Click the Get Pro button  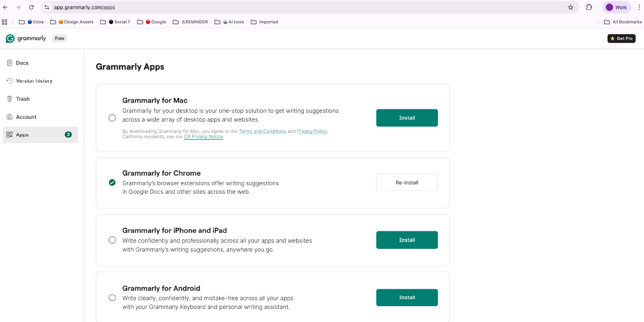point(621,39)
